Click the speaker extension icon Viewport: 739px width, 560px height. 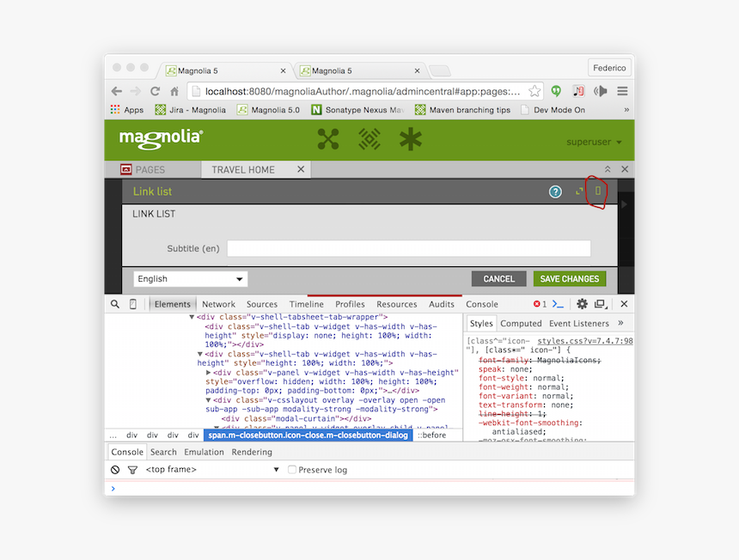tap(600, 91)
